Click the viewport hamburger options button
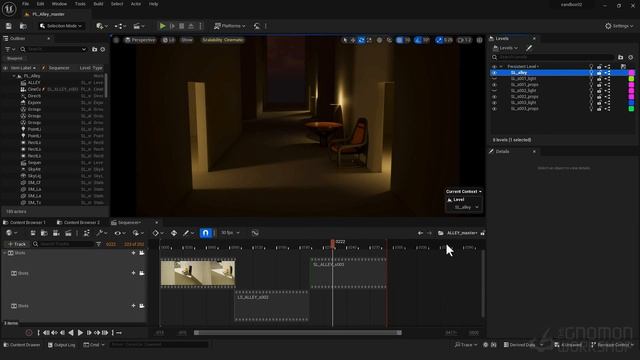This screenshot has height=360, width=640. (x=116, y=40)
